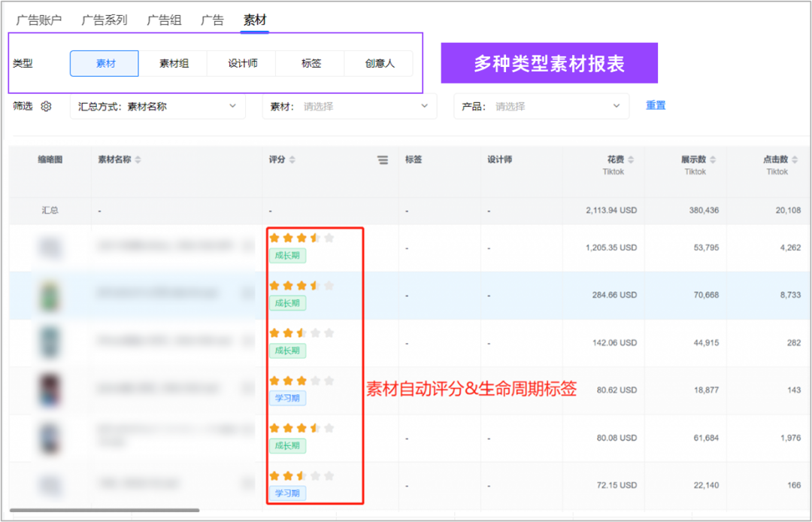This screenshot has width=812, height=522.
Task: Sort the table by the 花费 column
Action: (x=631, y=159)
